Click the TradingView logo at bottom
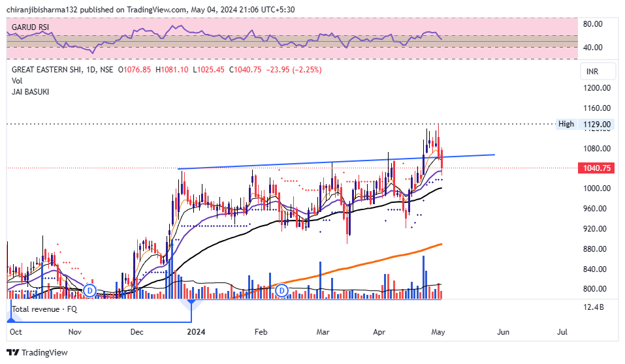Image resolution: width=625 pixels, height=364 pixels. pos(37,352)
